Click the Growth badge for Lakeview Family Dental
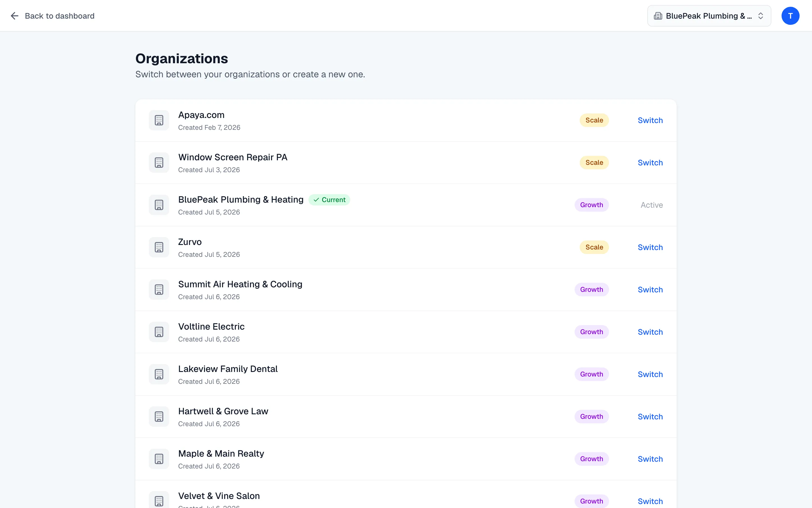The height and width of the screenshot is (508, 812). (592, 374)
